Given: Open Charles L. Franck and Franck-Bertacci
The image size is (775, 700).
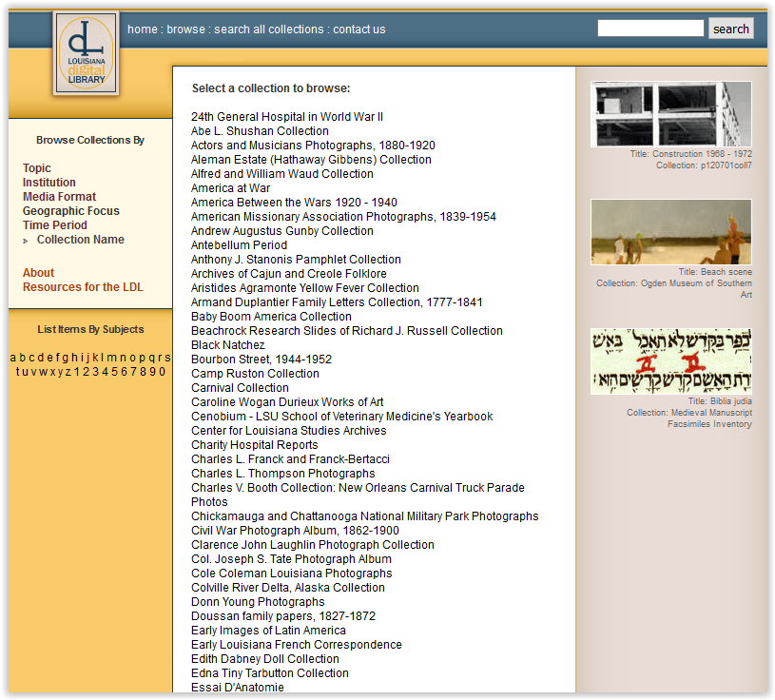Looking at the screenshot, I should 291,459.
